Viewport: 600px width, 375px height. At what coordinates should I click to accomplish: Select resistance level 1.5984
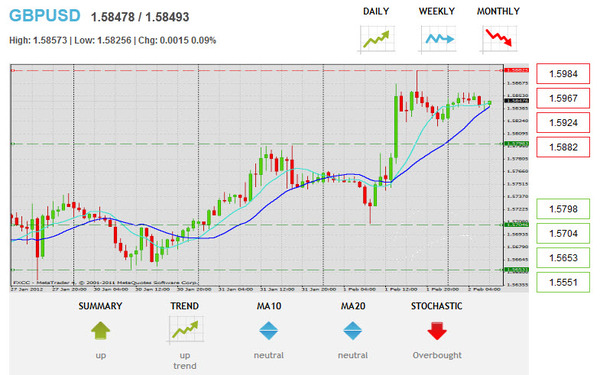pyautogui.click(x=563, y=73)
